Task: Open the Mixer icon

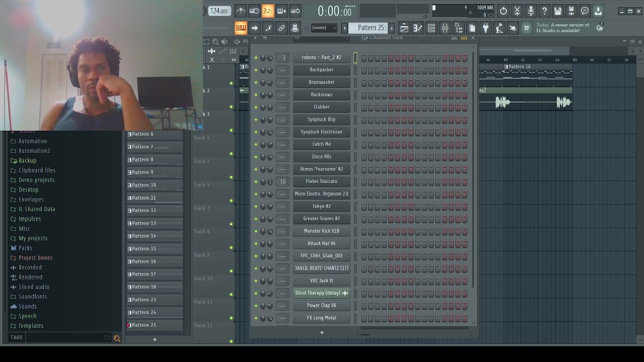Action: click(445, 28)
